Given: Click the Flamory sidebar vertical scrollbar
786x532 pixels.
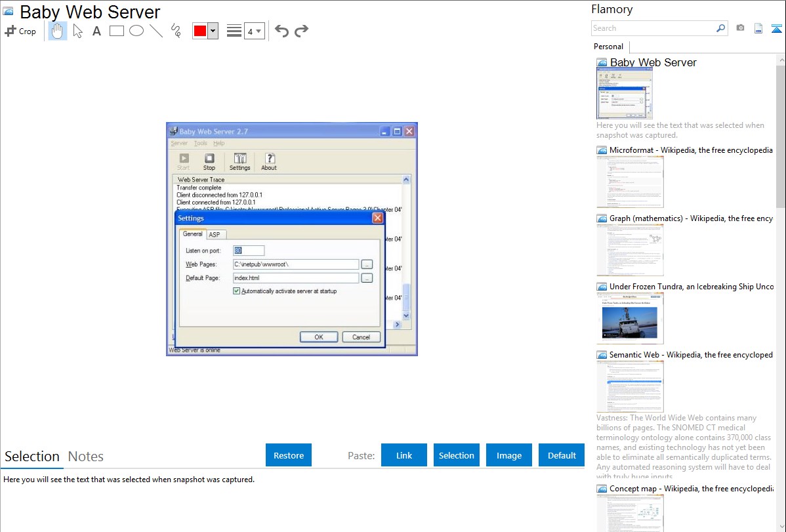Looking at the screenshot, I should tap(781, 135).
